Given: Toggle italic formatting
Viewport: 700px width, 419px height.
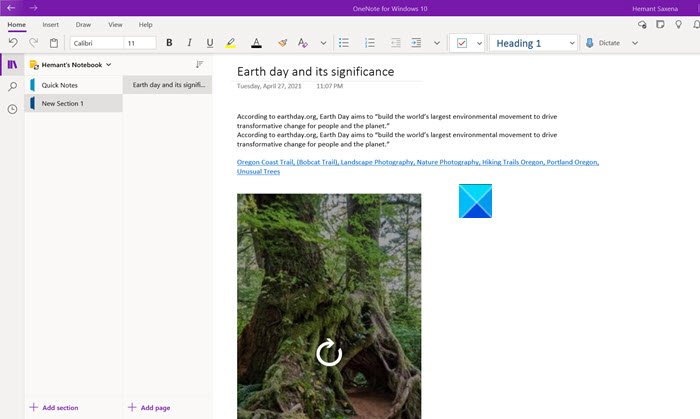Looking at the screenshot, I should pyautogui.click(x=189, y=43).
